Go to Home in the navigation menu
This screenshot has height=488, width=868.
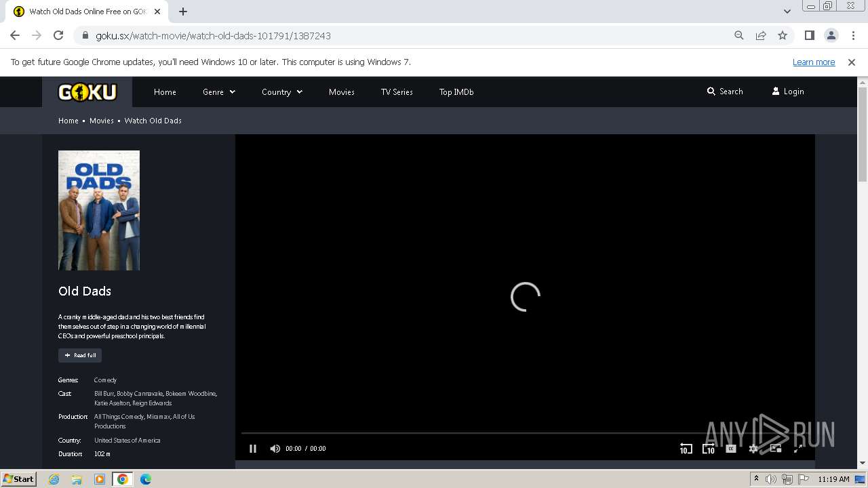pos(165,92)
